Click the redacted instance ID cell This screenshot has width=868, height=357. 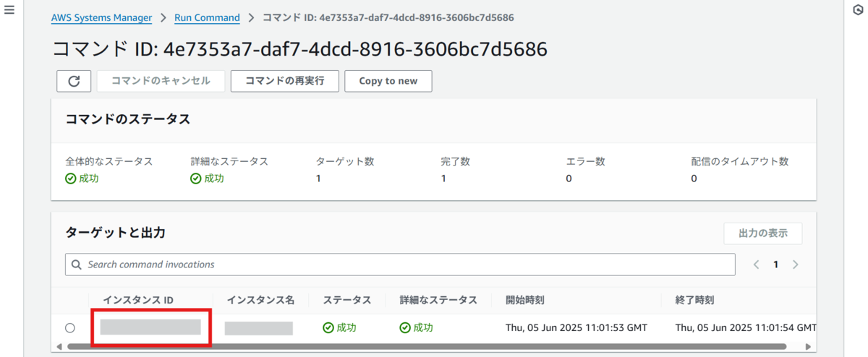click(x=150, y=327)
